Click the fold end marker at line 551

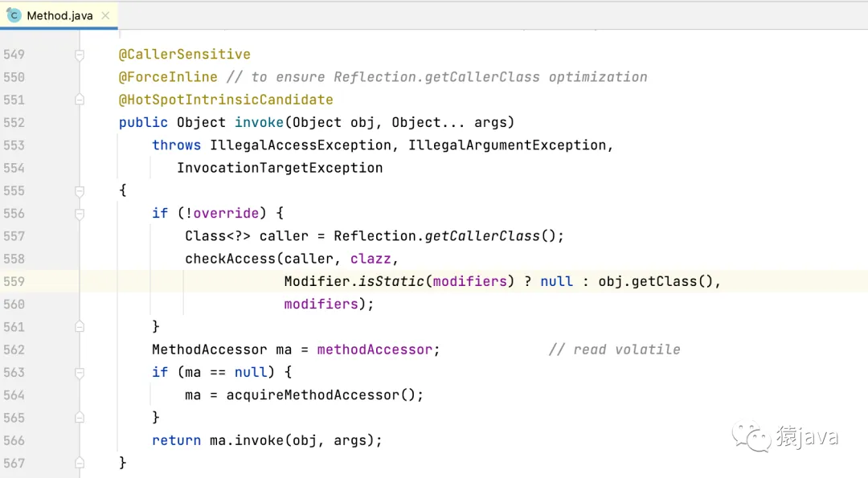80,100
